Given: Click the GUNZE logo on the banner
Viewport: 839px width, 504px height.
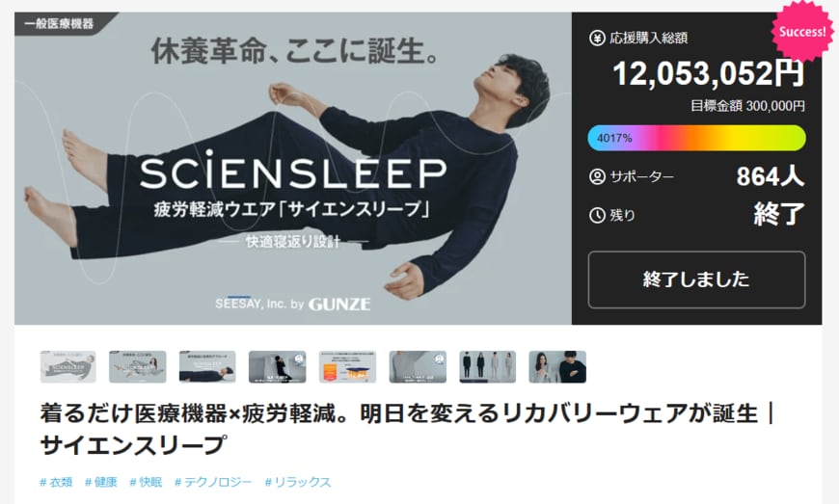Looking at the screenshot, I should pos(339,305).
